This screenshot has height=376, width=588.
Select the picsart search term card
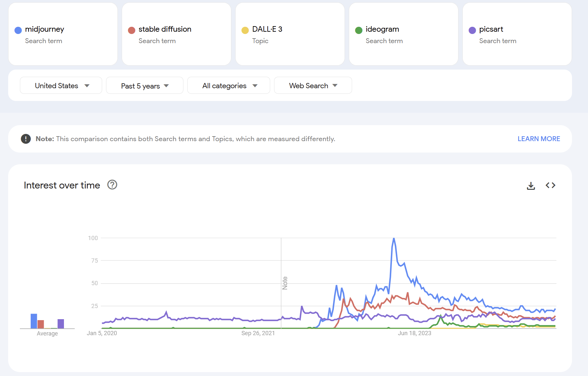(517, 34)
